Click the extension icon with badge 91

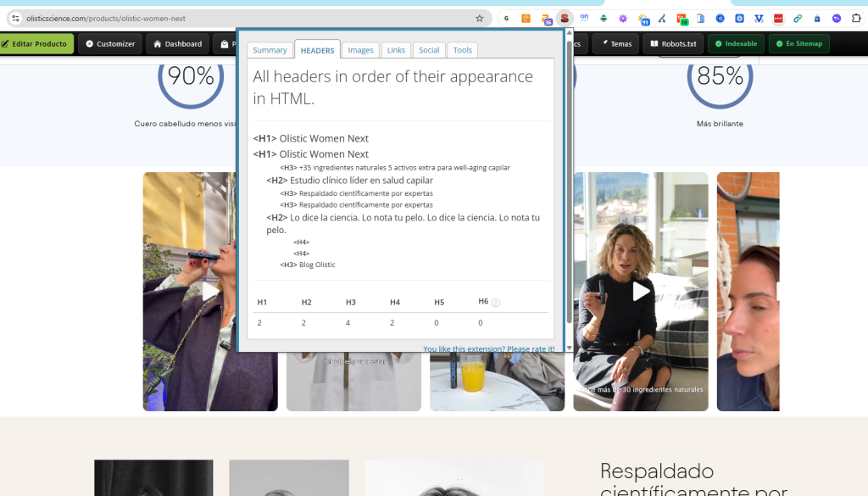pyautogui.click(x=643, y=18)
